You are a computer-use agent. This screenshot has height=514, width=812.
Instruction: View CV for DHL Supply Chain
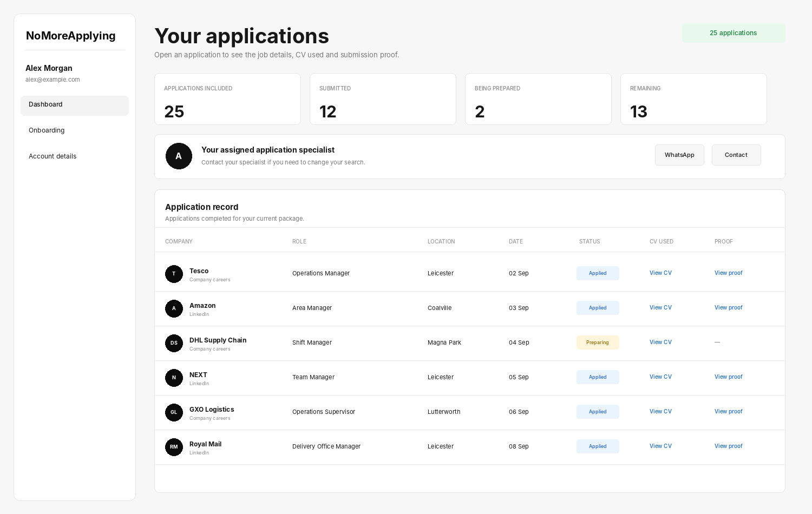[x=660, y=342]
